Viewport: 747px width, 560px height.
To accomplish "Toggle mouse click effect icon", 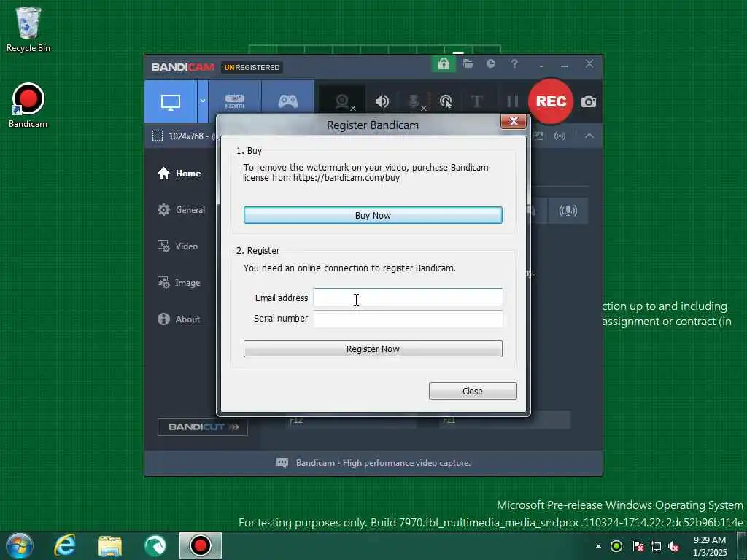I will [446, 101].
